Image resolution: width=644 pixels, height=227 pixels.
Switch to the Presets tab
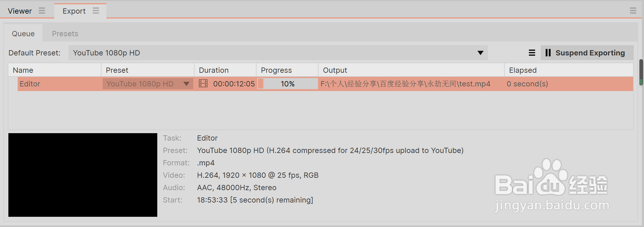pyautogui.click(x=65, y=34)
